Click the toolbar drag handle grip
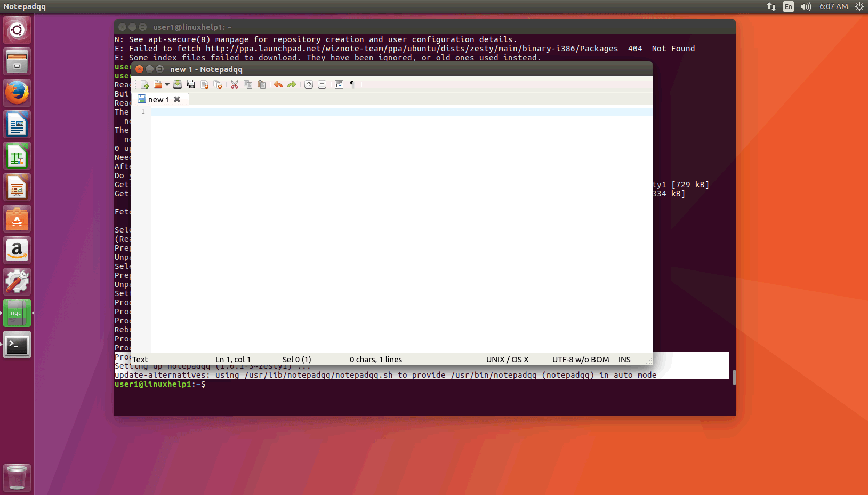 point(135,84)
